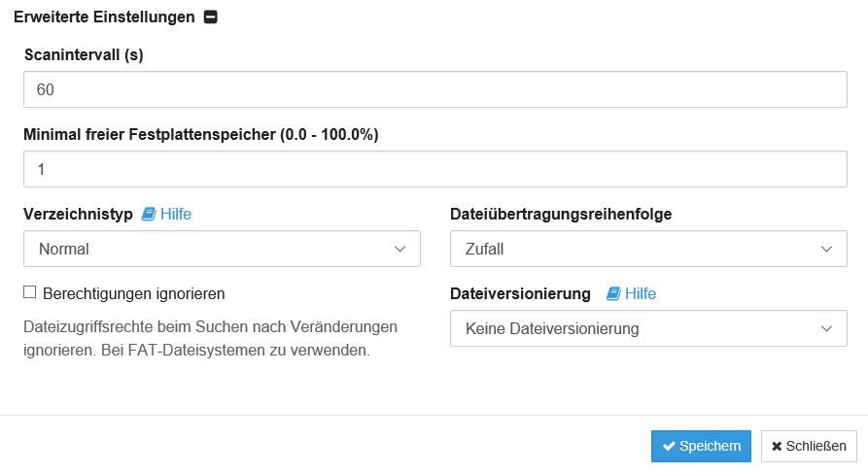The image size is (868, 473).
Task: Click the Minimal freier Festplattenspeicher field
Action: point(435,169)
